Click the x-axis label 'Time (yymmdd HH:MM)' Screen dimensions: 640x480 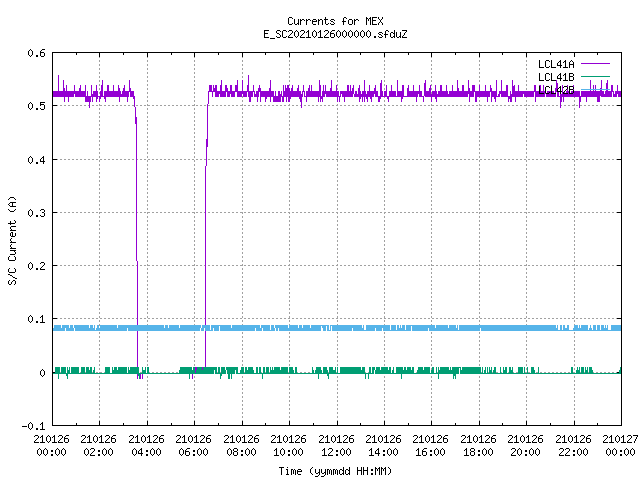click(335, 471)
